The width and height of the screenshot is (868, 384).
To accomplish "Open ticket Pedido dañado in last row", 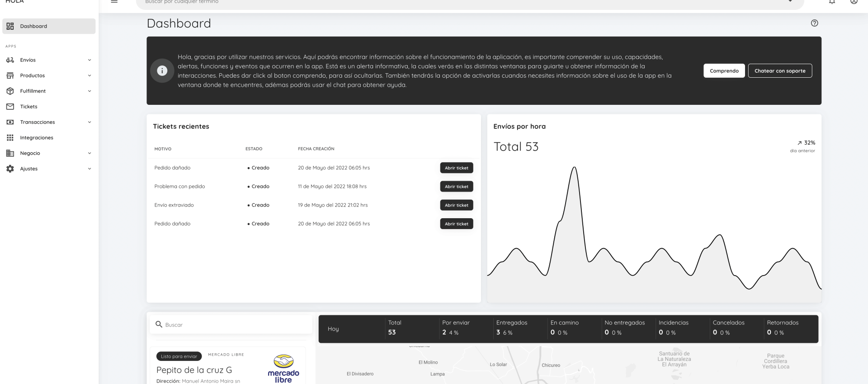I will coord(457,224).
